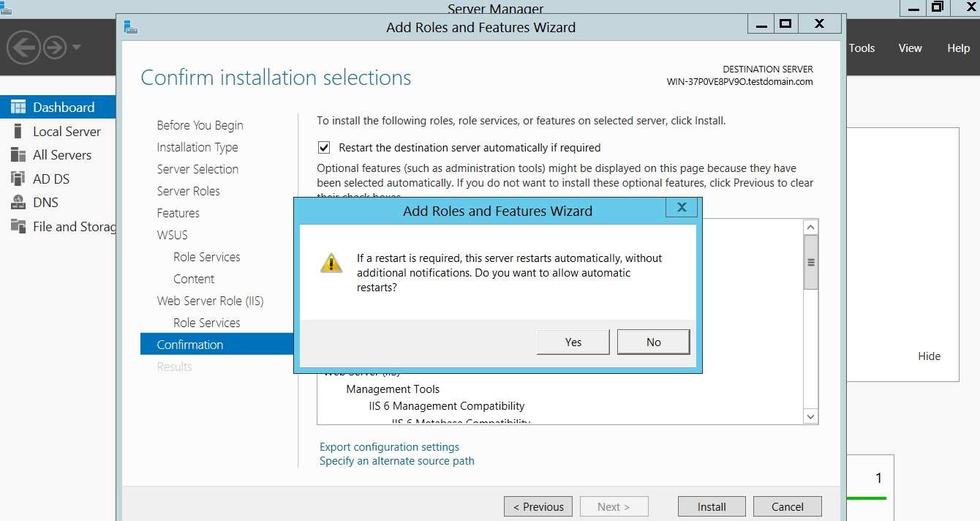Close the restart confirmation dialog
This screenshot has width=980, height=521.
(x=681, y=208)
